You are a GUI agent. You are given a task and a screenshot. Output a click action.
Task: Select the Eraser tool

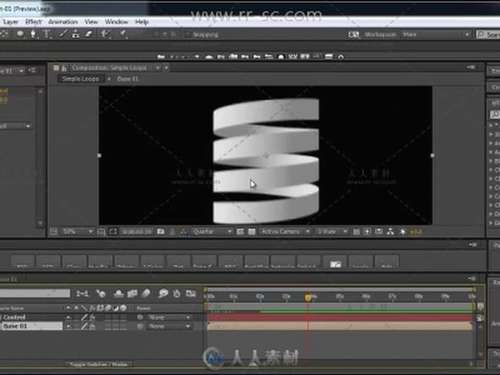[x=89, y=34]
